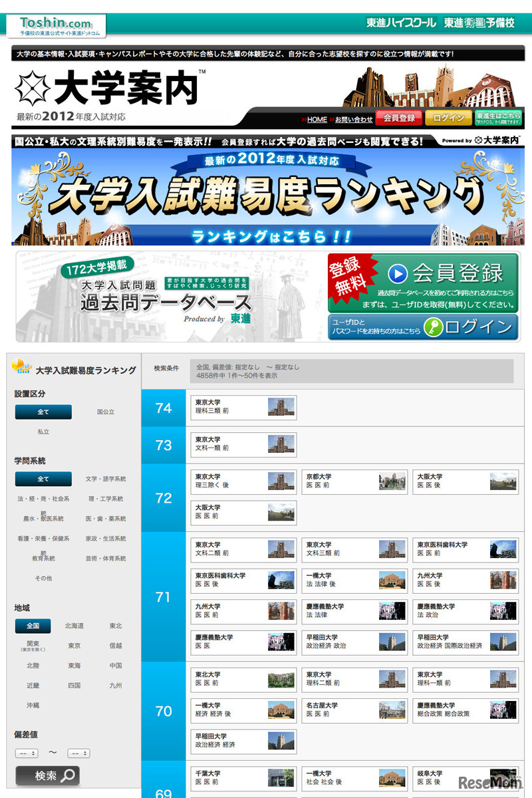Screen dimensions: 532x798
Task: Select 全国 region
Action: click(x=33, y=626)
